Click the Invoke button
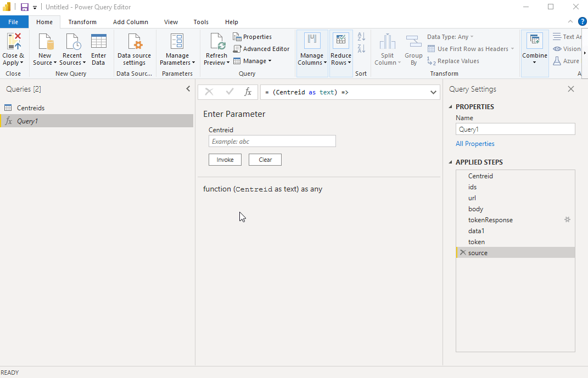The image size is (588, 378). (225, 160)
